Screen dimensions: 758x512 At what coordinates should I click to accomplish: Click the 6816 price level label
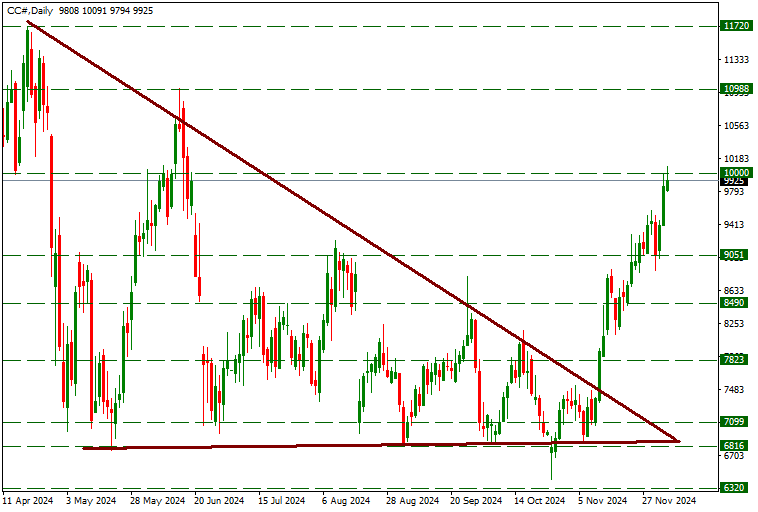736,445
